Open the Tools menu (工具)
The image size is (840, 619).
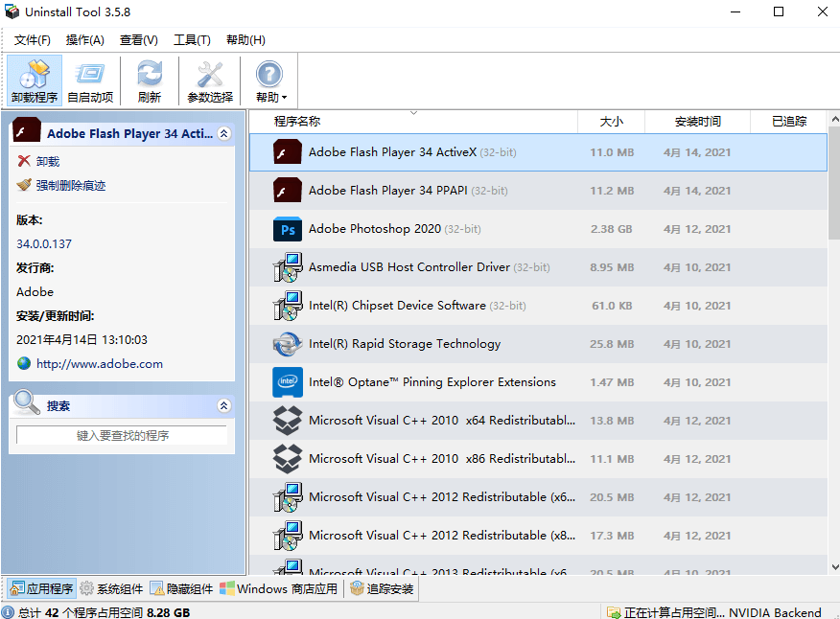tap(191, 39)
